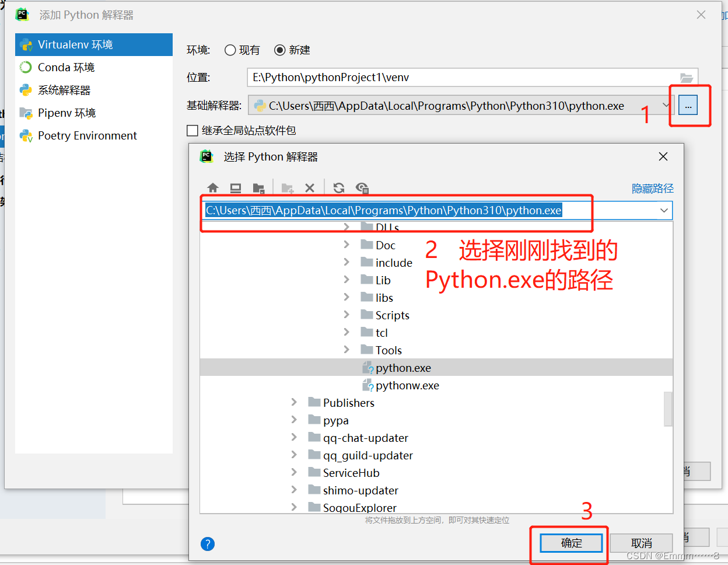Click the Home directory icon

(x=213, y=188)
